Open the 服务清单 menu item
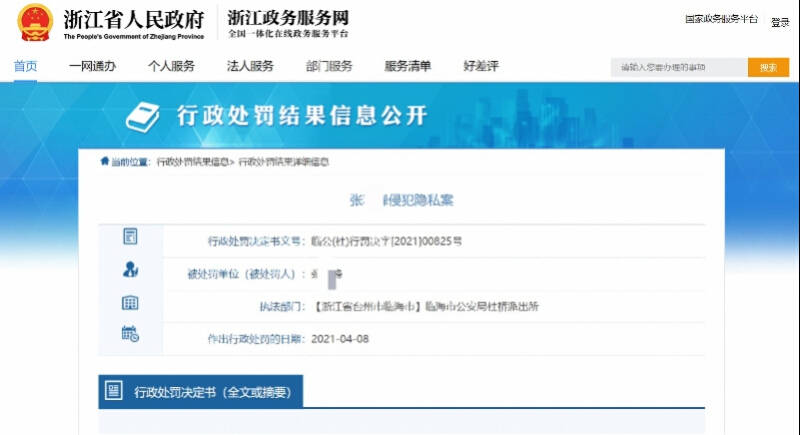 [x=408, y=67]
